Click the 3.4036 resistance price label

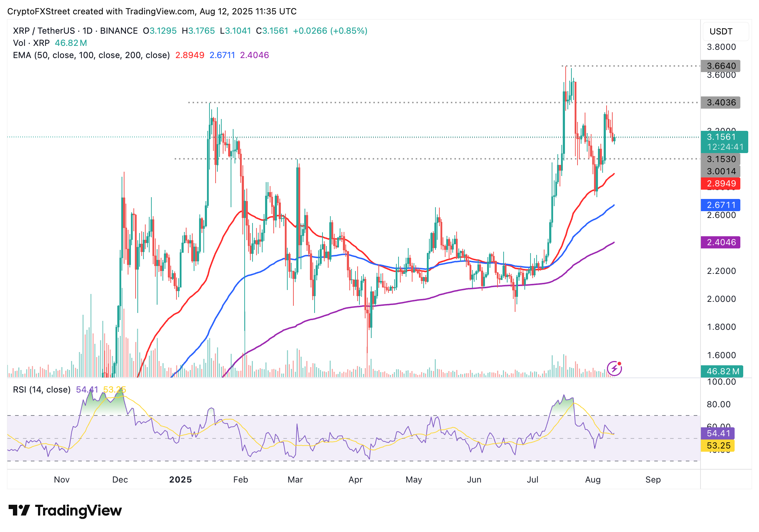click(720, 103)
